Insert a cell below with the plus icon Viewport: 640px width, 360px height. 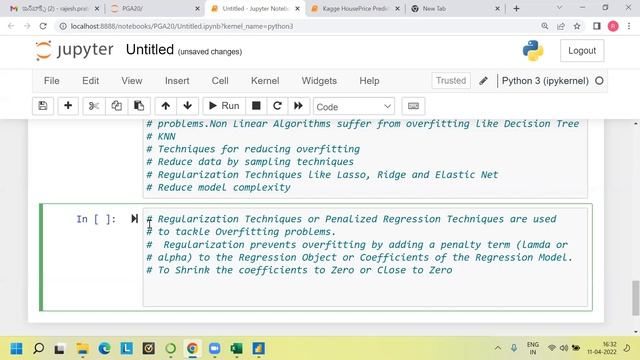[68, 106]
